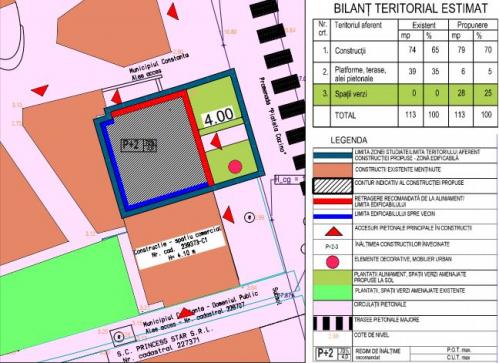
Task: Click the 'Construcție - spațiu comercial' label box
Action: (179, 249)
